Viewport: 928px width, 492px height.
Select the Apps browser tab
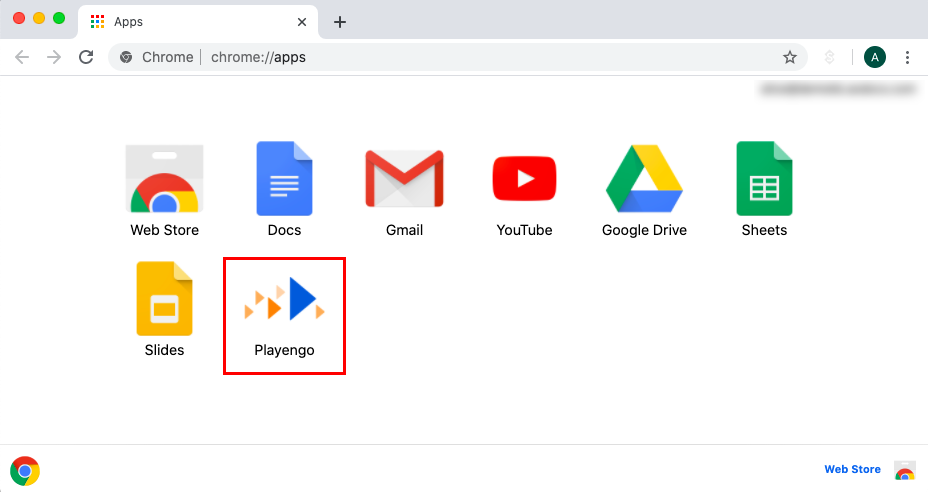[x=198, y=22]
